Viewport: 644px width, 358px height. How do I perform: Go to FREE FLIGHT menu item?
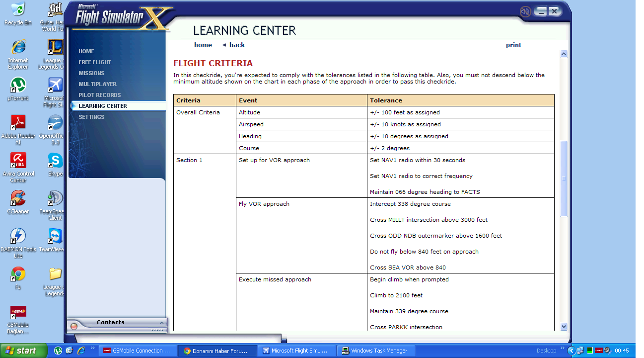(x=95, y=62)
